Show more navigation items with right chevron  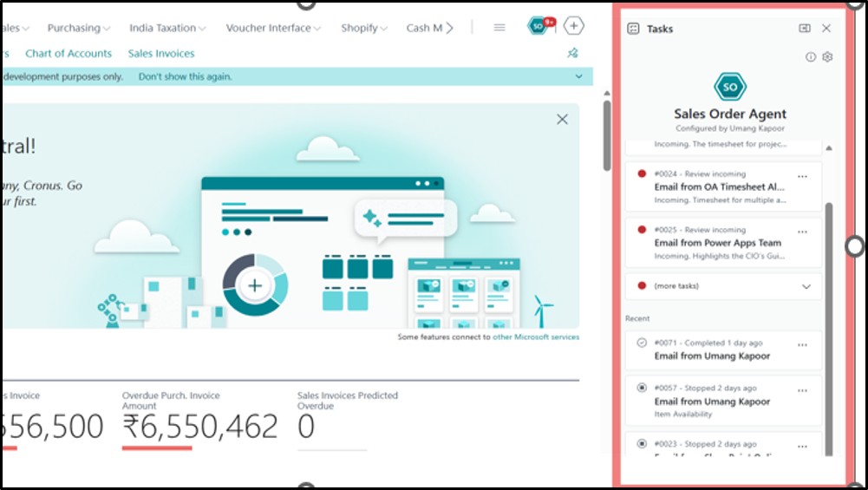[449, 28]
